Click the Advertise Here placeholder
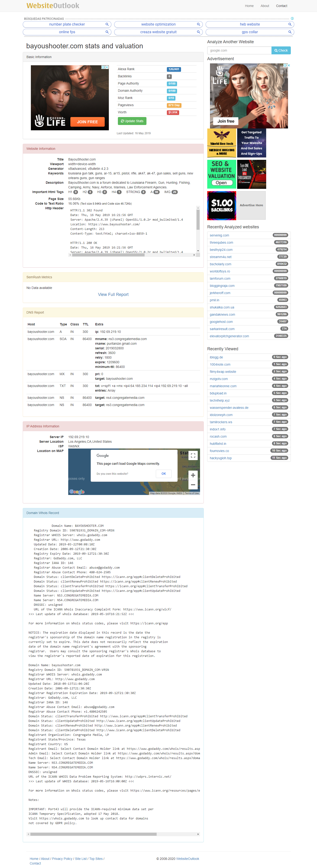 [251, 206]
